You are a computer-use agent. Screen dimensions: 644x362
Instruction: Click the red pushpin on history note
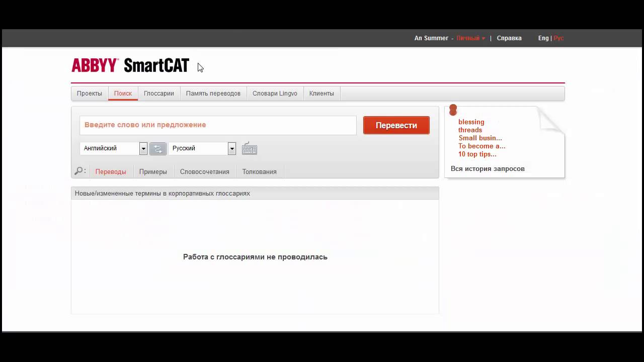pos(453,110)
